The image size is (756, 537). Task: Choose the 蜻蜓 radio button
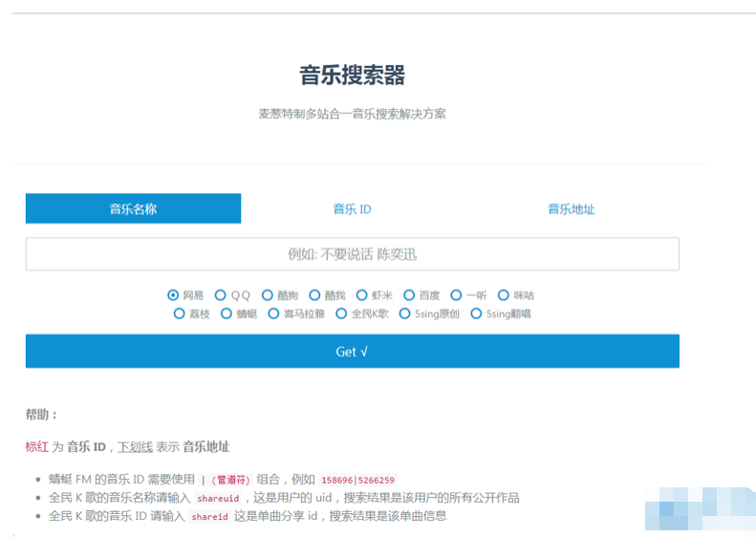227,313
